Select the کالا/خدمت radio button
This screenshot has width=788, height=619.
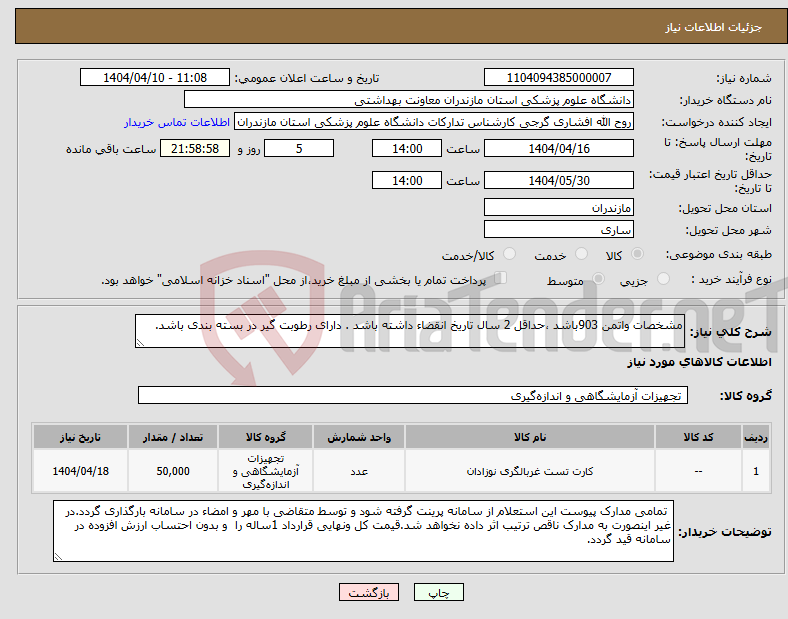pyautogui.click(x=510, y=254)
